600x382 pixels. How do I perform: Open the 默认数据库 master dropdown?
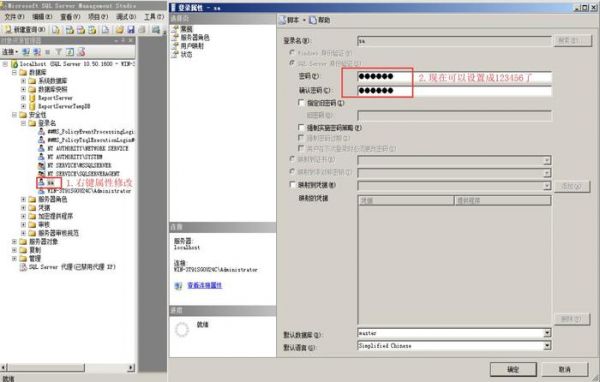(547, 333)
